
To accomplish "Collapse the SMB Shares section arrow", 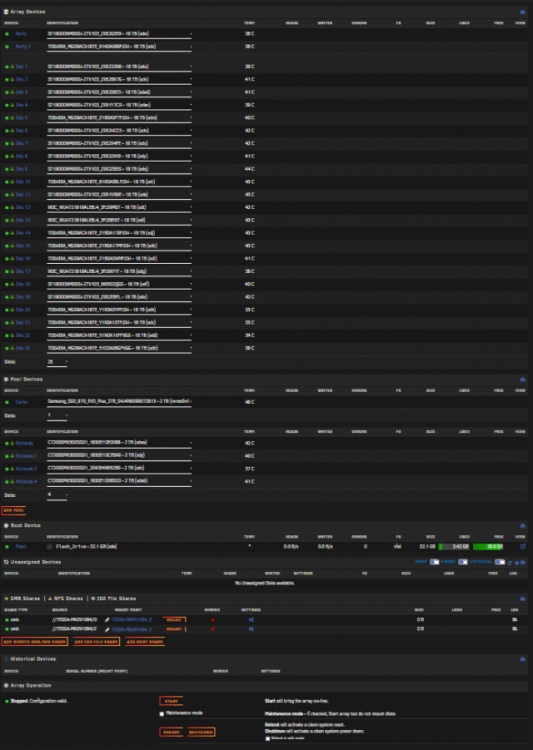I will click(522, 599).
